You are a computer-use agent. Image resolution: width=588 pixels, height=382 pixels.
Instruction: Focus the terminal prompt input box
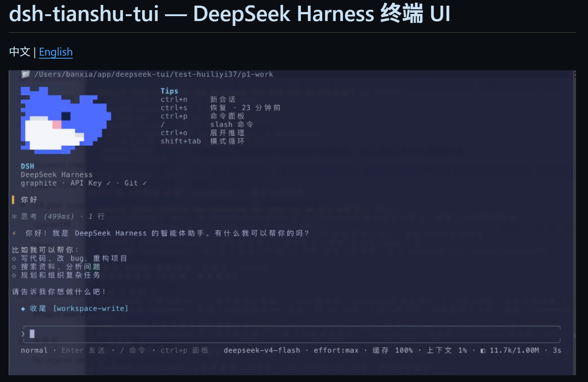pyautogui.click(x=292, y=334)
